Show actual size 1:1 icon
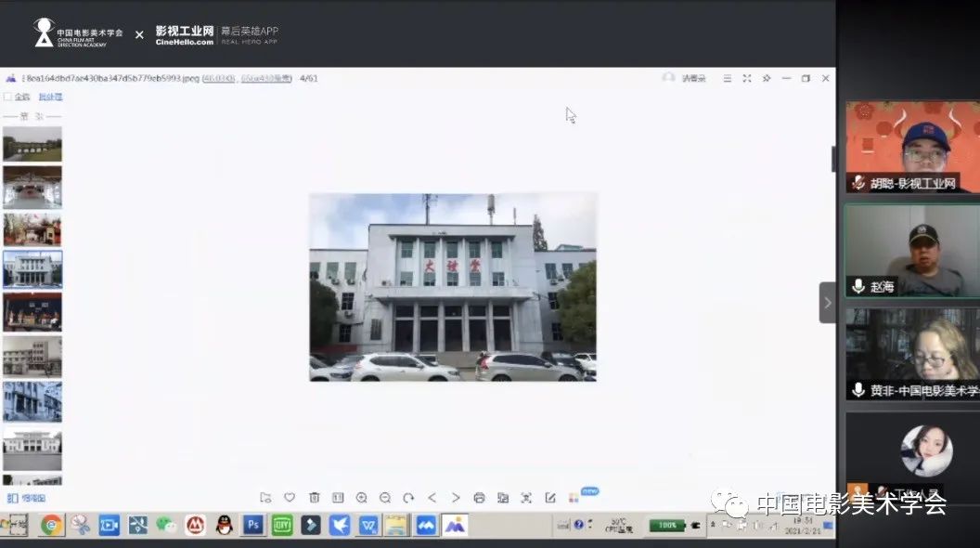Image resolution: width=980 pixels, height=548 pixels. pyautogui.click(x=338, y=498)
